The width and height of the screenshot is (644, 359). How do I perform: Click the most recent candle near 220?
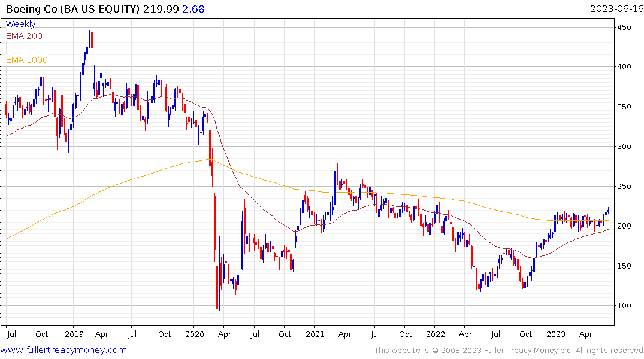[608, 211]
